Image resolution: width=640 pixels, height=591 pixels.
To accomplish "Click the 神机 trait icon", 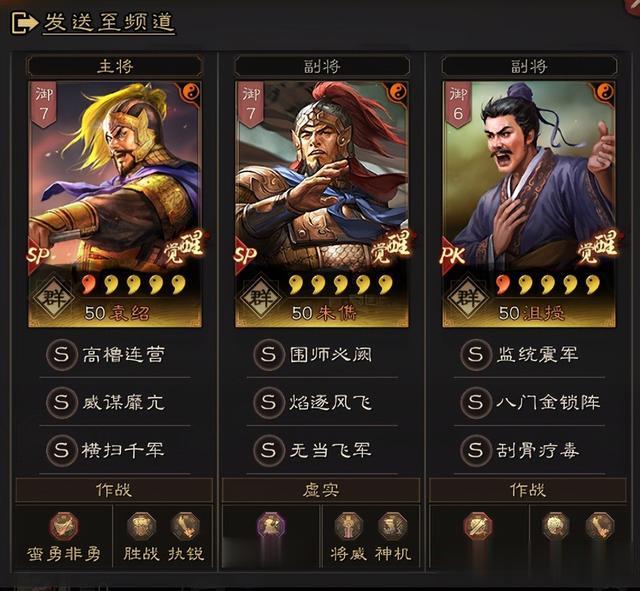I will pos(392,526).
